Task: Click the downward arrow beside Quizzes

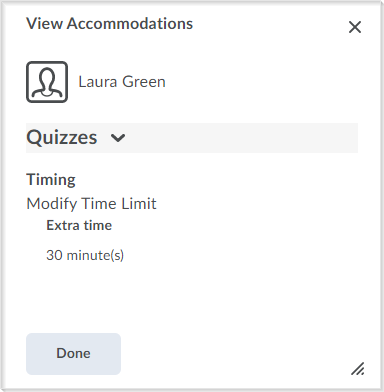Action: tap(118, 138)
